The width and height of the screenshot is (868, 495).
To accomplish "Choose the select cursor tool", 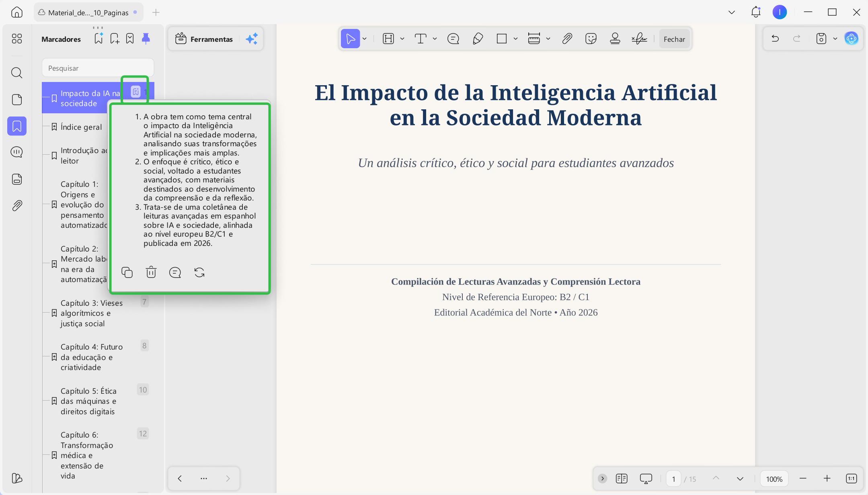I will [x=350, y=39].
